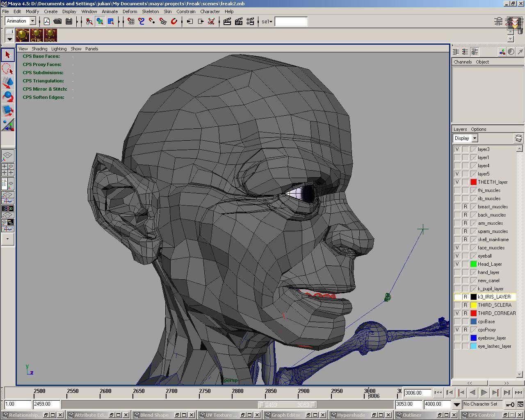The image size is (525, 420).
Task: Open the Shading panel menu
Action: pyautogui.click(x=39, y=49)
